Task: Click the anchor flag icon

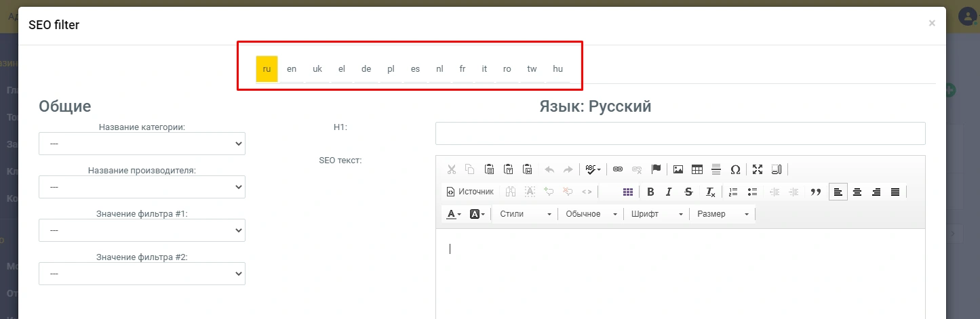Action: point(656,169)
